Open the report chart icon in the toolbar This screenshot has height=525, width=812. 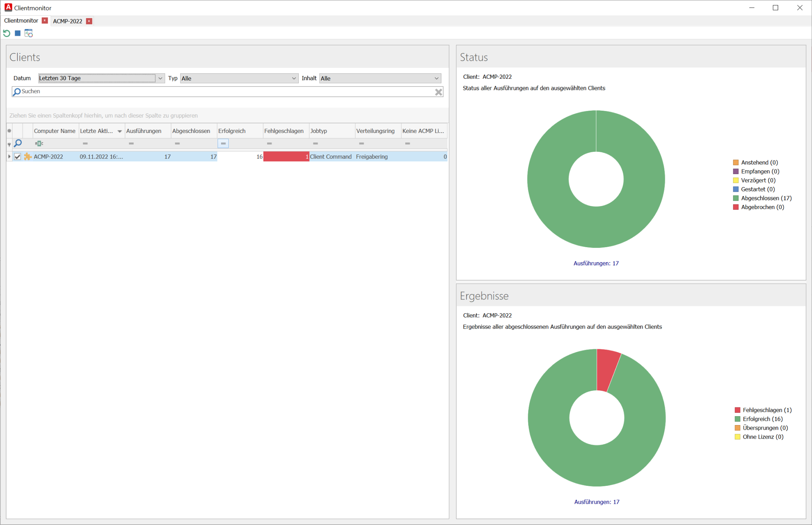click(x=29, y=33)
